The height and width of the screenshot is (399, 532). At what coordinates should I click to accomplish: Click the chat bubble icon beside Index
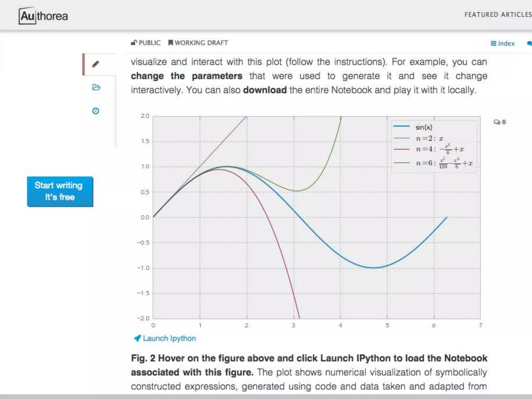tap(529, 43)
